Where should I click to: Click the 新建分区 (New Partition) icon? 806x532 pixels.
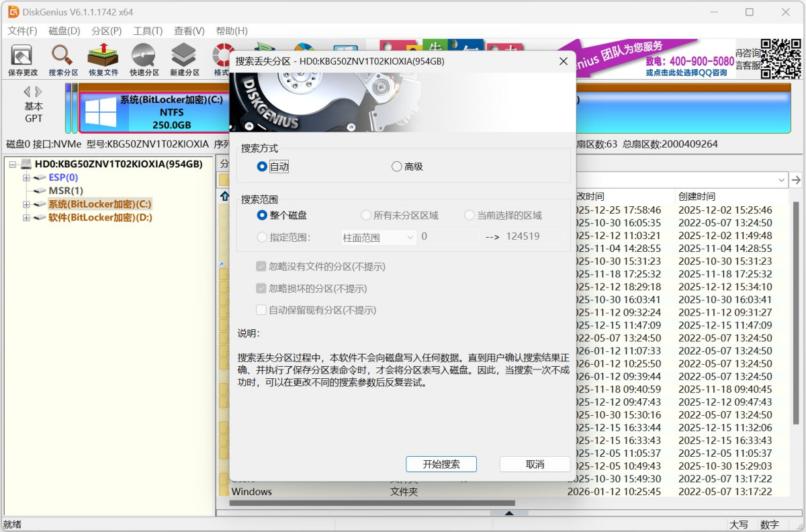(x=184, y=59)
